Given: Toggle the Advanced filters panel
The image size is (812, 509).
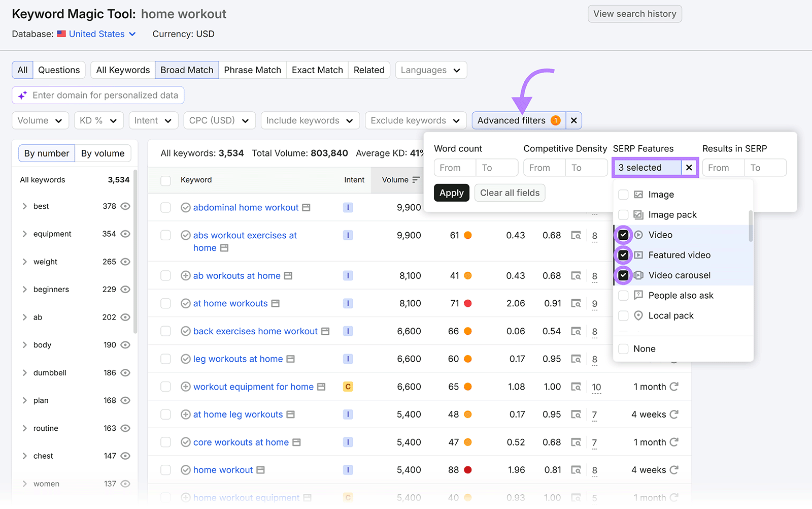Looking at the screenshot, I should (518, 120).
